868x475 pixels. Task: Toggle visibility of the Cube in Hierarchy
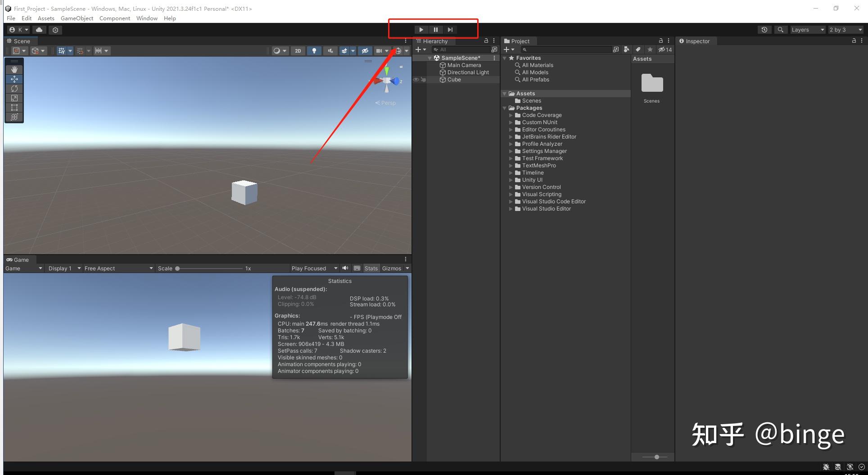(x=416, y=80)
